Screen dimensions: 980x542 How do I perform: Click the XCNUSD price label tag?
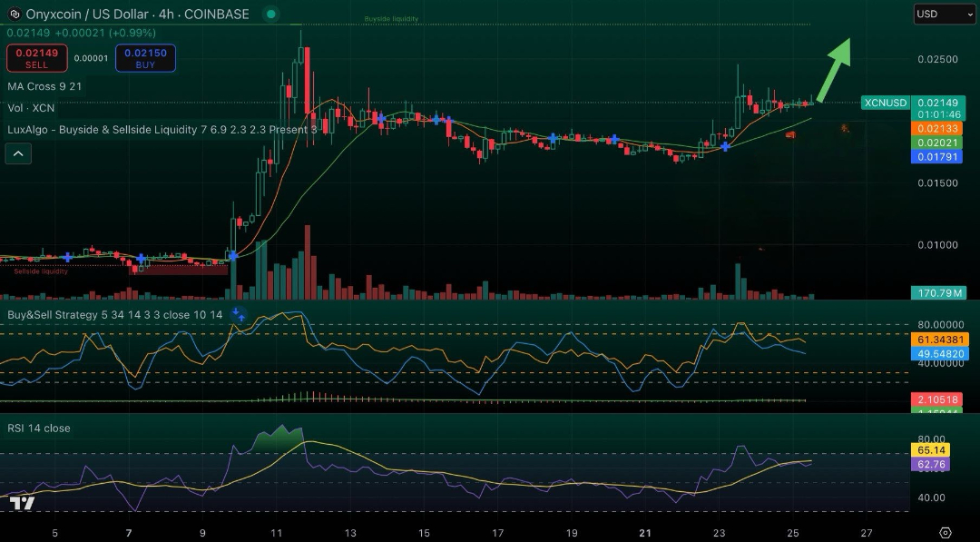(x=885, y=103)
